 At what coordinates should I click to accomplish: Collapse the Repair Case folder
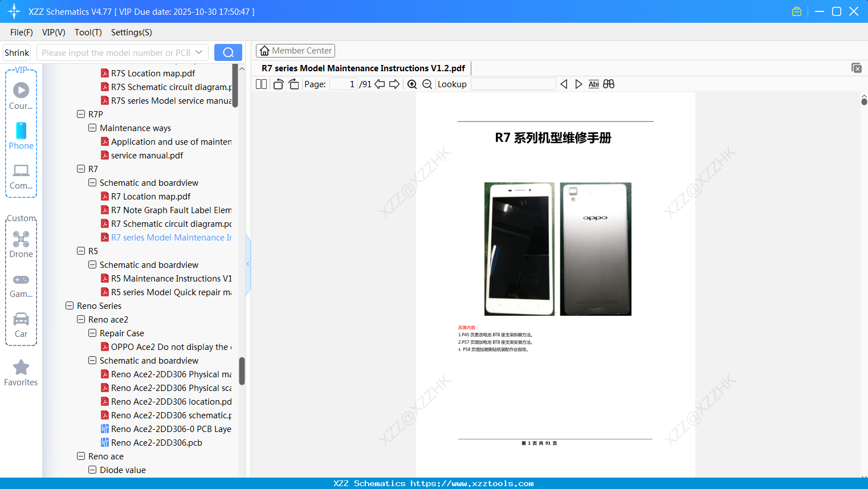click(x=92, y=333)
